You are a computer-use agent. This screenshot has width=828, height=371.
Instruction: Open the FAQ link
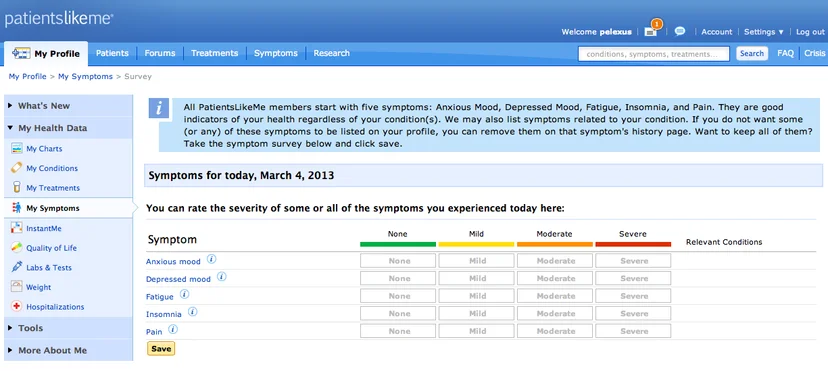point(785,53)
